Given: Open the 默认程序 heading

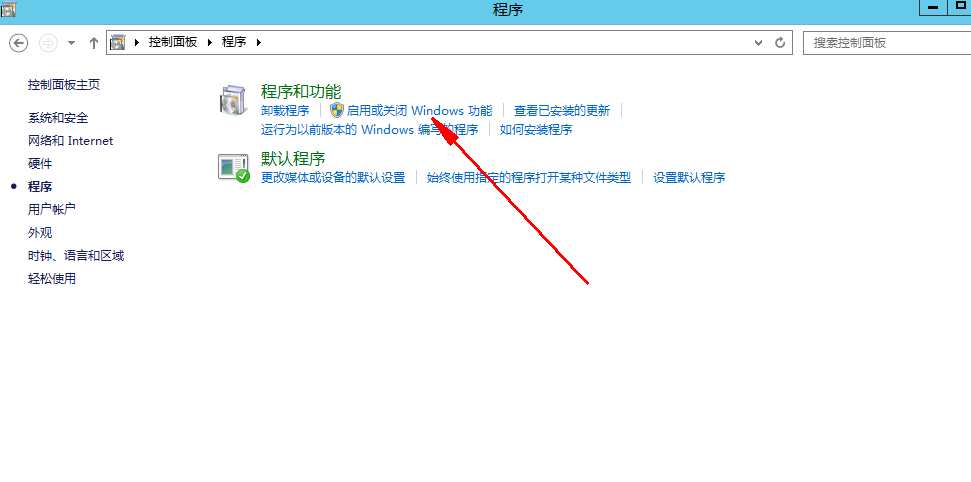Looking at the screenshot, I should (x=293, y=159).
